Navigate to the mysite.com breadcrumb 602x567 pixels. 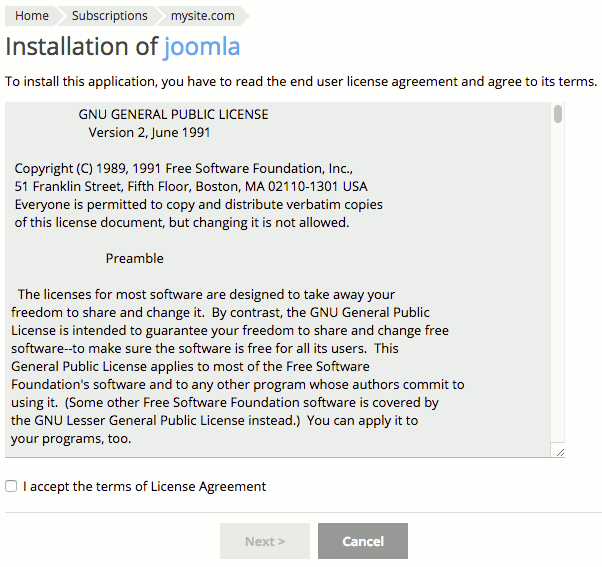click(202, 16)
